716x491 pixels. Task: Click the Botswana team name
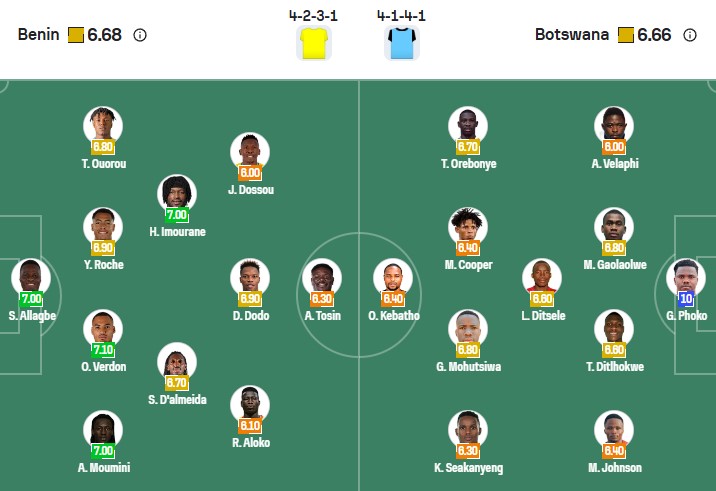pyautogui.click(x=571, y=35)
